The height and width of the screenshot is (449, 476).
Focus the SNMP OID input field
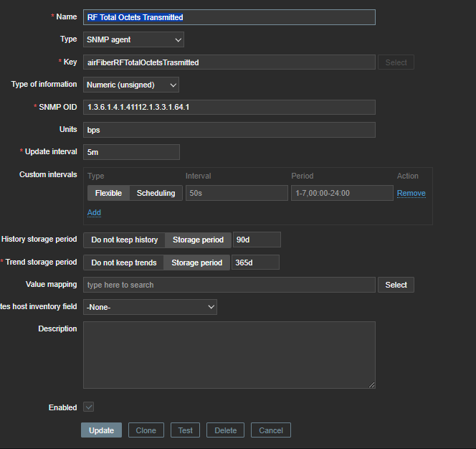coord(229,107)
